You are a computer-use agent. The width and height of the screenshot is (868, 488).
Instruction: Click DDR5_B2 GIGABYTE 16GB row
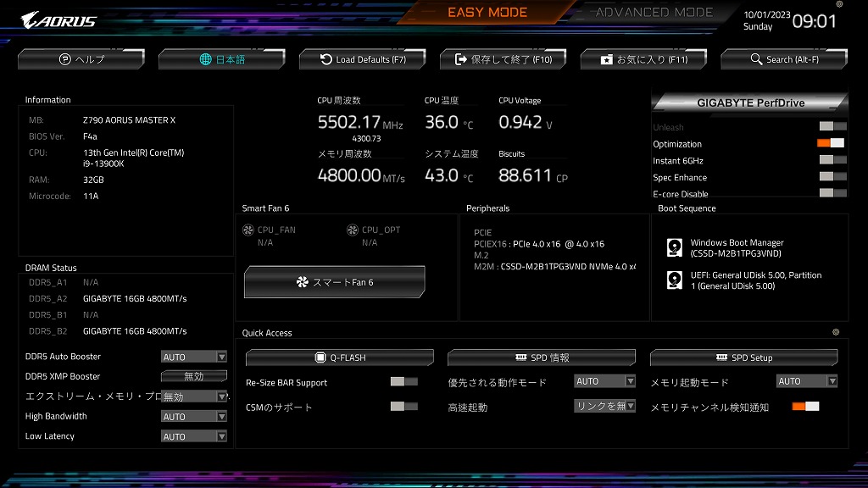[x=108, y=331]
